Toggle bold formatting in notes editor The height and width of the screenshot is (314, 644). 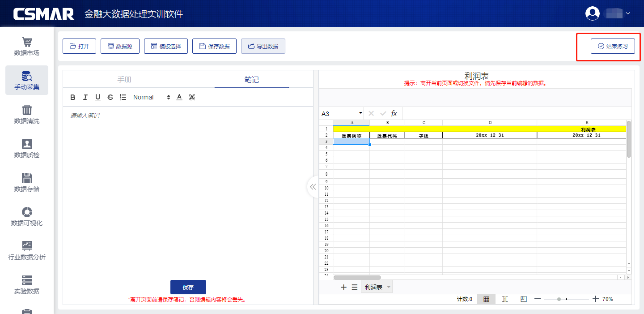click(x=73, y=97)
